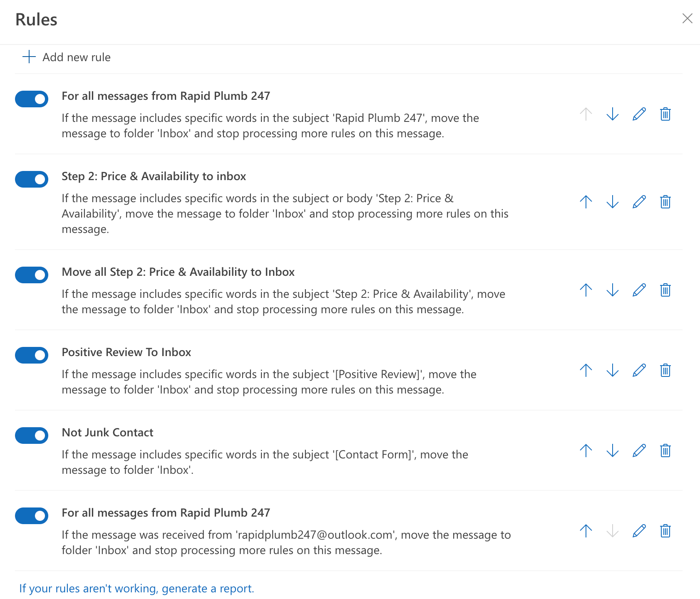700x599 pixels.
Task: Delete 'Move all Step 2' rule
Action: coord(665,290)
